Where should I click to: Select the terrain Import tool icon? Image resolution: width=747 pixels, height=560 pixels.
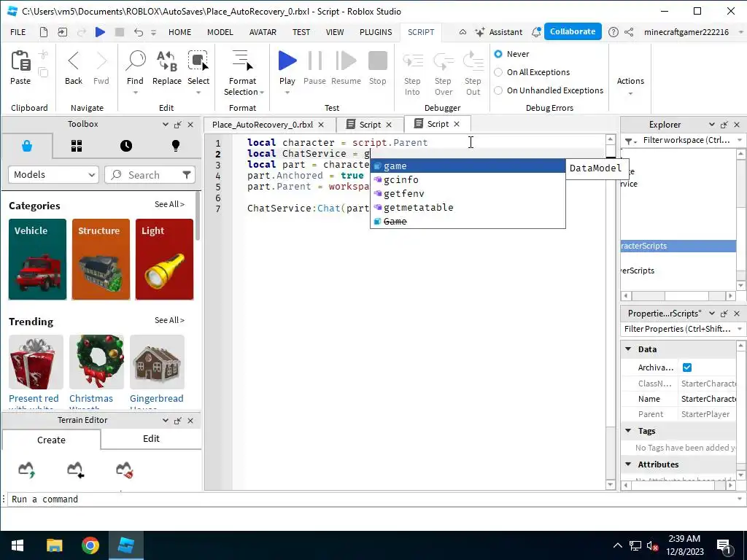tap(75, 470)
